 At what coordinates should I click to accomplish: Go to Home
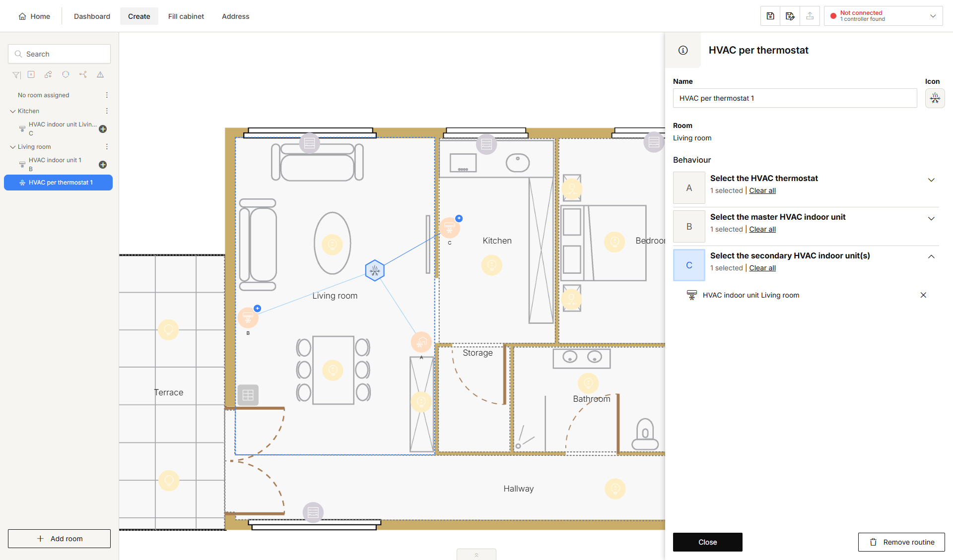click(34, 16)
